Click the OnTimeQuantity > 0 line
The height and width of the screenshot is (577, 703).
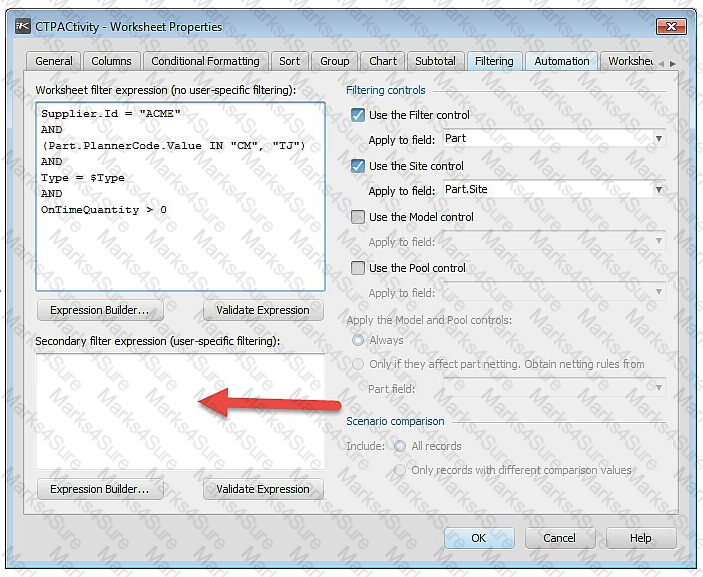[104, 210]
